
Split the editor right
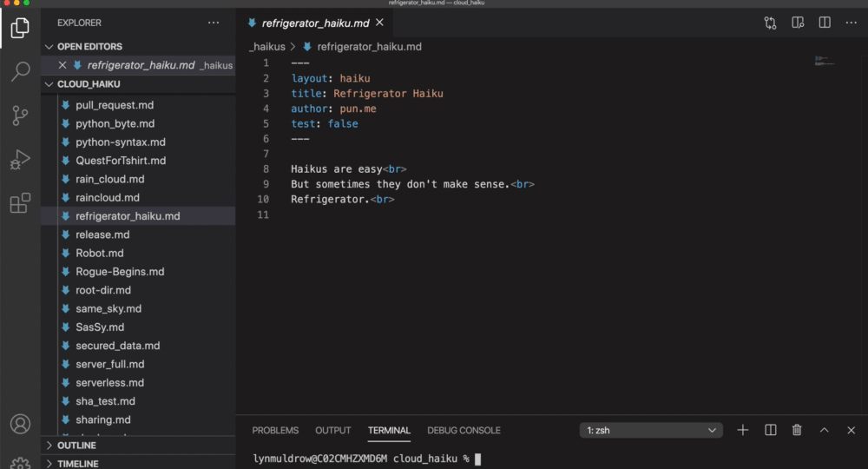point(825,23)
